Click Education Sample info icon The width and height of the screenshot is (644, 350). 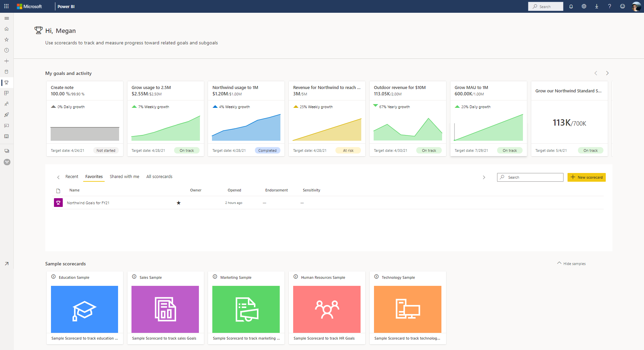(x=53, y=277)
